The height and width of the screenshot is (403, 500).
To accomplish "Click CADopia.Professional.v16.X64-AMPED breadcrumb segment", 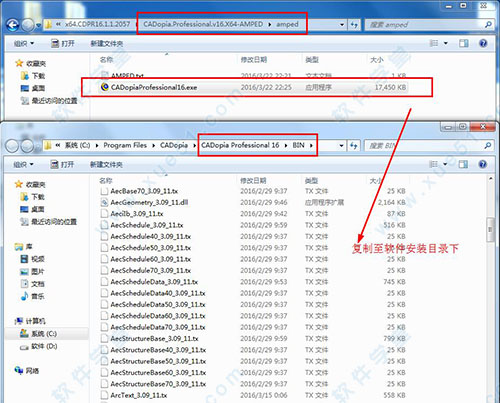I will pos(203,24).
